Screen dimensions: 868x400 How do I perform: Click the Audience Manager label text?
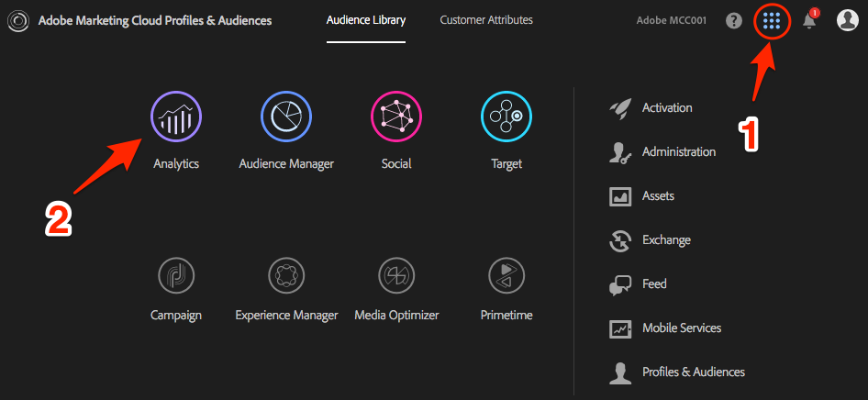[x=286, y=164]
